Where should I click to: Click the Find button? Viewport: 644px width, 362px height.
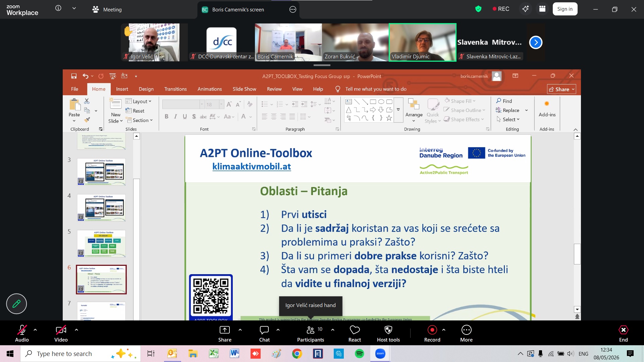click(504, 101)
